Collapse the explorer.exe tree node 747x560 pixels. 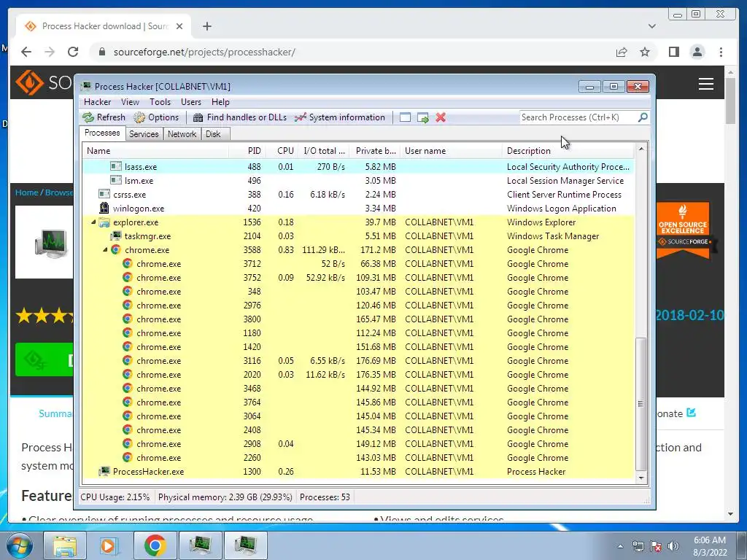coord(93,222)
